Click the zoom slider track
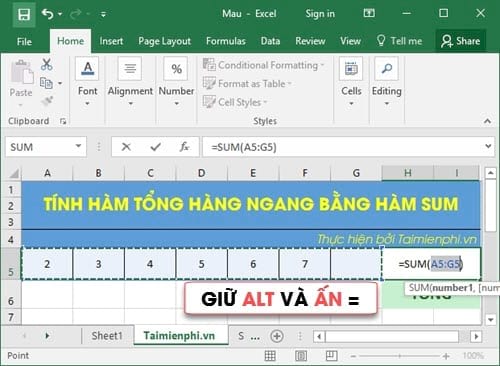Viewport: 500px width, 366px height. (x=400, y=356)
